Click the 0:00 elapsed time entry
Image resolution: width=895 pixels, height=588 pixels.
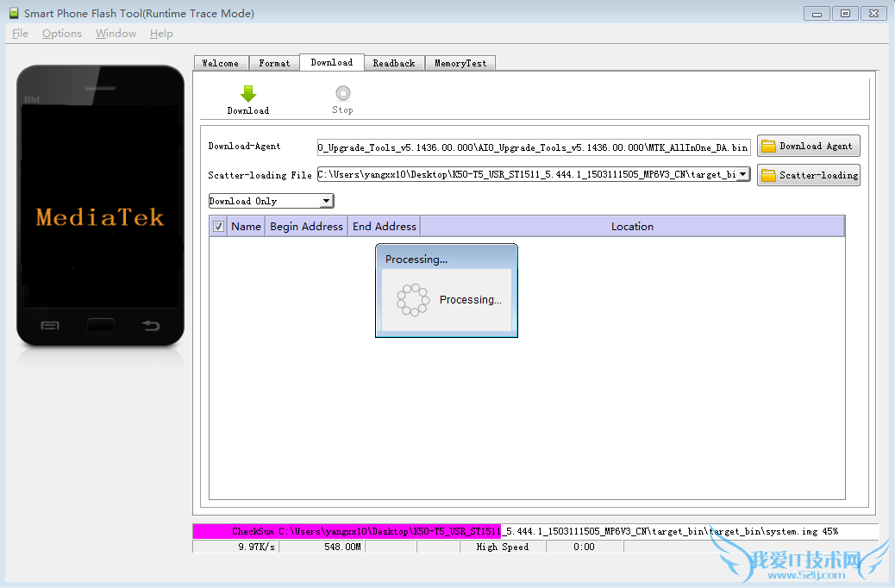click(585, 547)
